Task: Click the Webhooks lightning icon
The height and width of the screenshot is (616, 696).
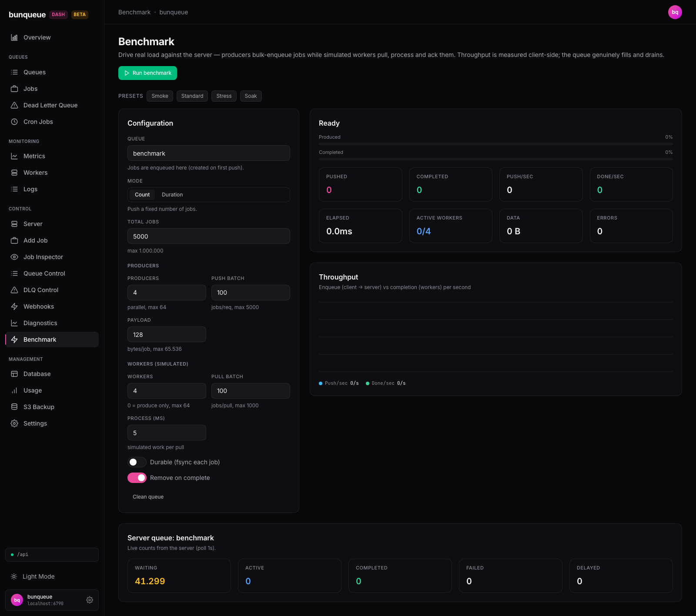Action: pos(14,306)
